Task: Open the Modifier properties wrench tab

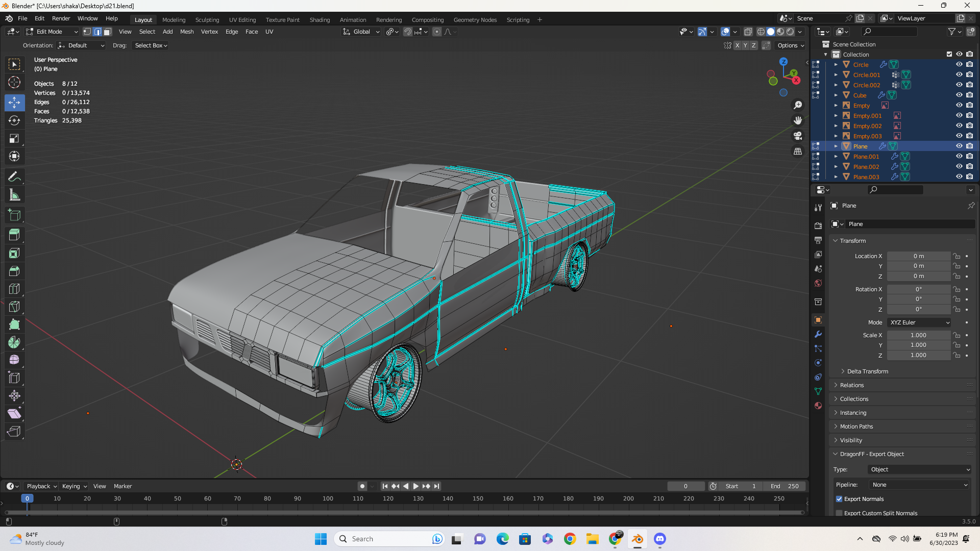Action: pyautogui.click(x=818, y=334)
